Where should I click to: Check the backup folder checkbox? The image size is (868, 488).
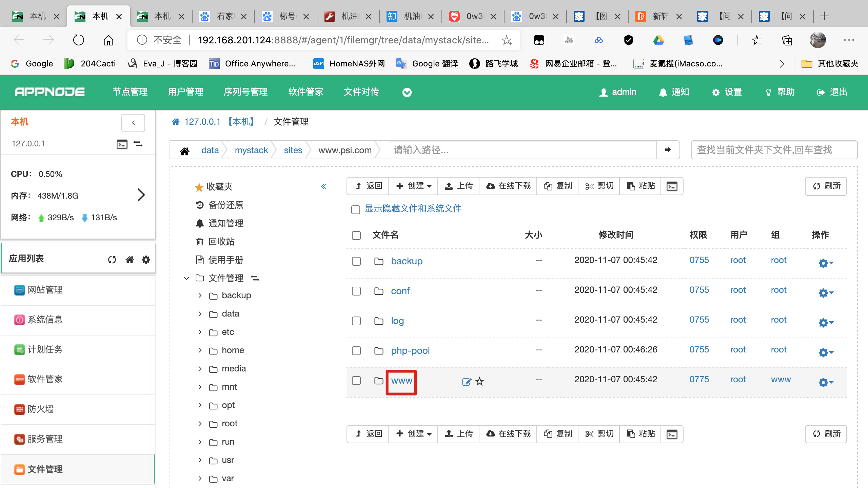pyautogui.click(x=356, y=261)
